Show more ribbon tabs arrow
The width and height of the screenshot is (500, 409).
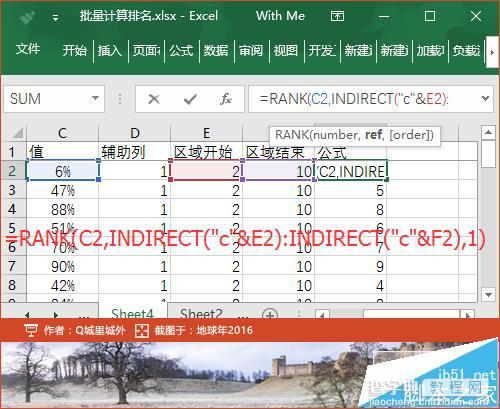coord(492,52)
